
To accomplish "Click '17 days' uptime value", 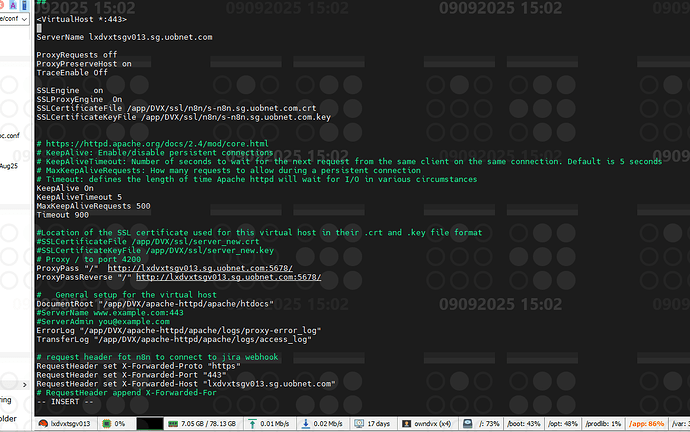I will (x=379, y=424).
